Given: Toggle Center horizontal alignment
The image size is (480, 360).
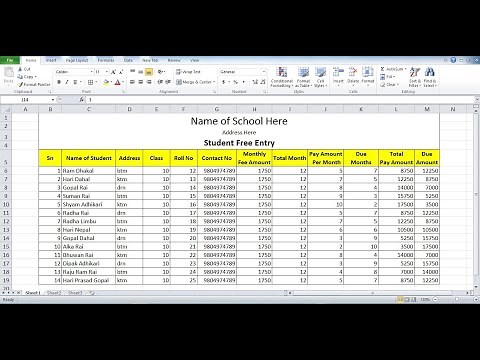Looking at the screenshot, I should tap(140, 82).
